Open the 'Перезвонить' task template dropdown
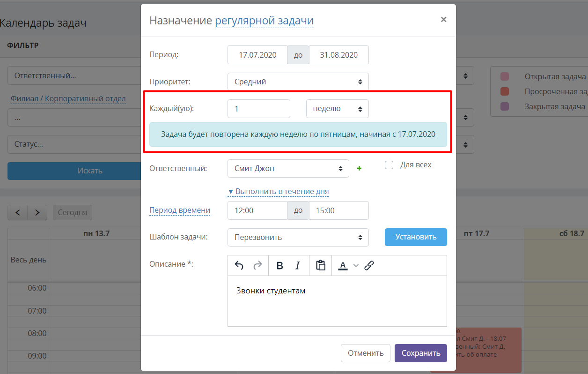 298,237
